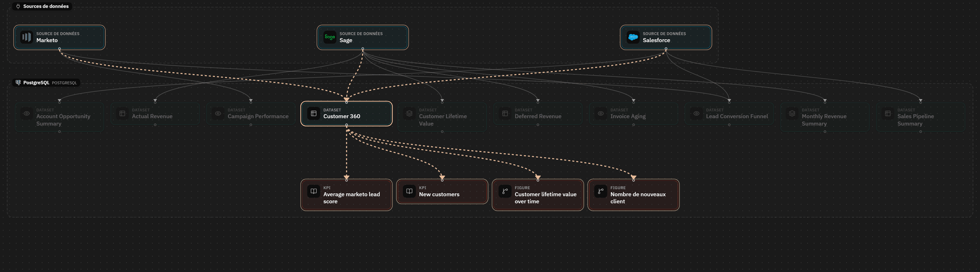Select the Sales Pipeline Summary dataset

pyautogui.click(x=920, y=117)
